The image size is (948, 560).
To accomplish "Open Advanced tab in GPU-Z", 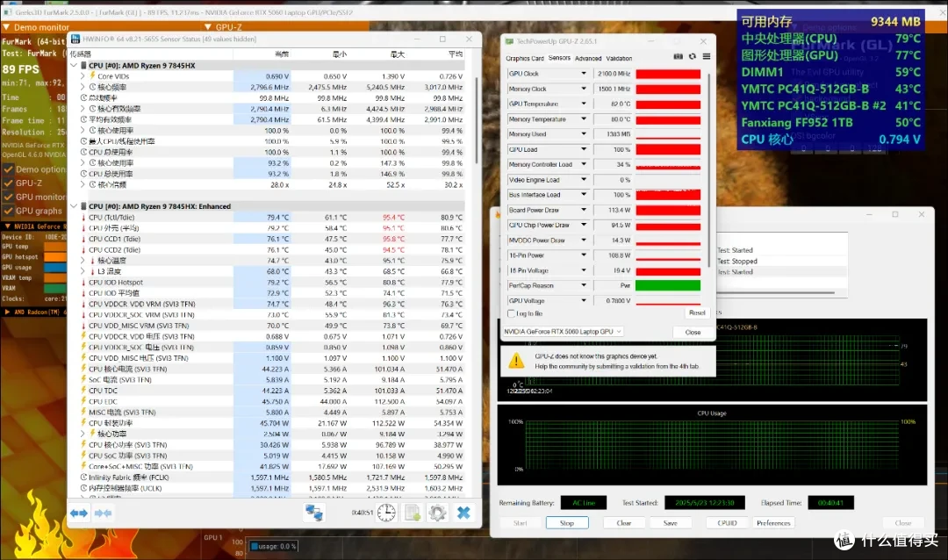I will click(x=588, y=59).
